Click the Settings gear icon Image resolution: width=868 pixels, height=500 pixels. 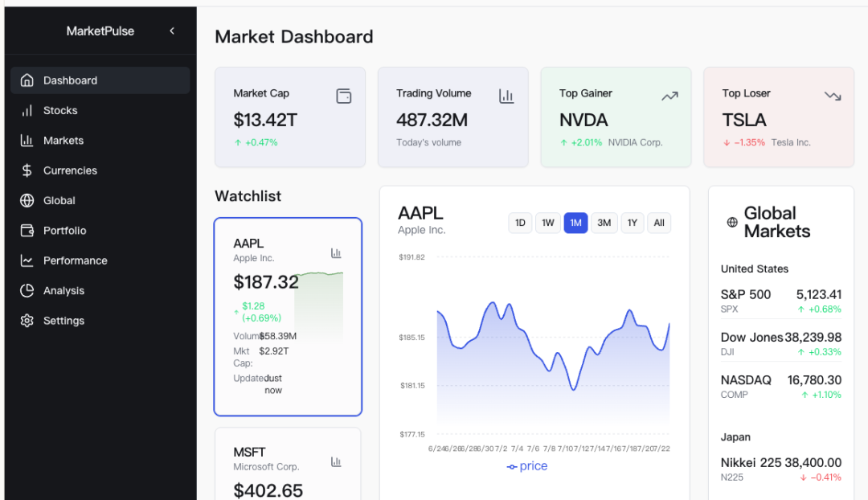point(27,321)
